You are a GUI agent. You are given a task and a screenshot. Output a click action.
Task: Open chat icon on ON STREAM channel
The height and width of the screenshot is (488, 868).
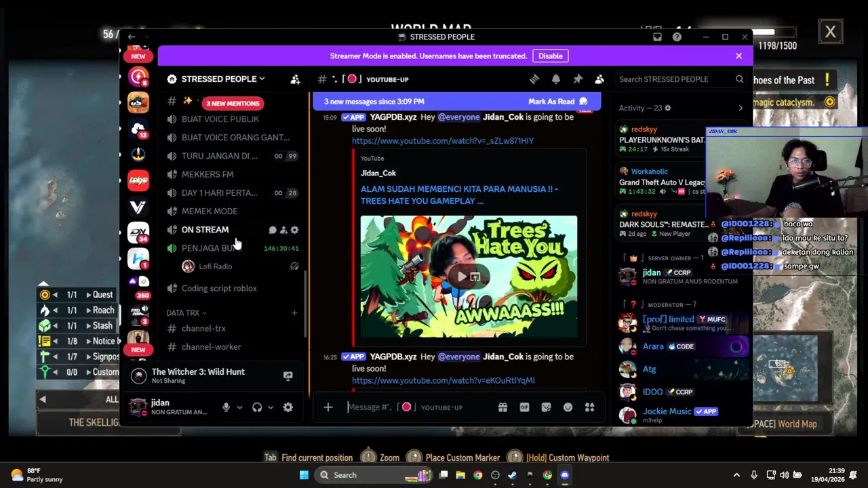273,230
